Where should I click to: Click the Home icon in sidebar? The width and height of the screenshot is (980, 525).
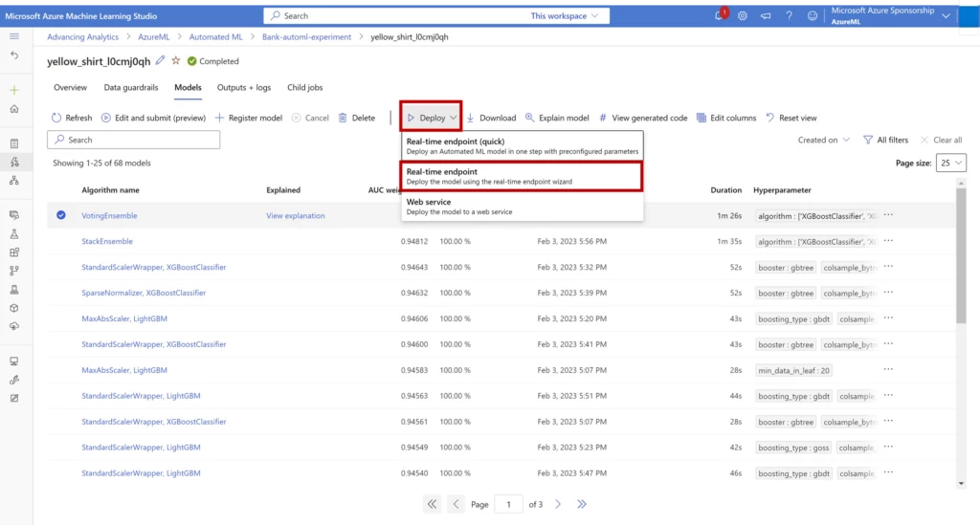click(x=14, y=109)
